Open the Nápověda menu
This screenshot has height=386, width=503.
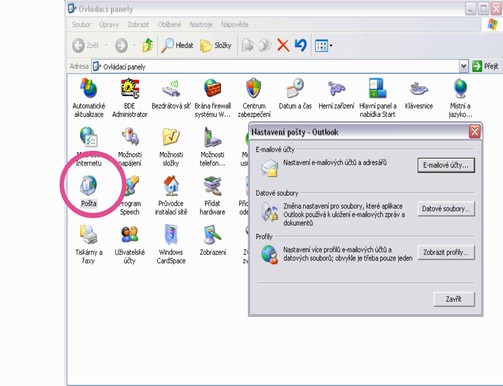point(235,25)
